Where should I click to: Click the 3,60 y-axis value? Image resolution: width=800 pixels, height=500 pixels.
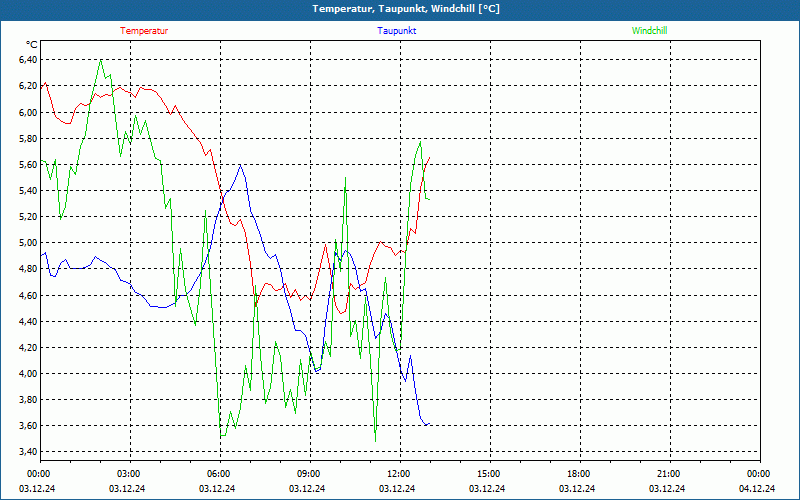click(28, 426)
